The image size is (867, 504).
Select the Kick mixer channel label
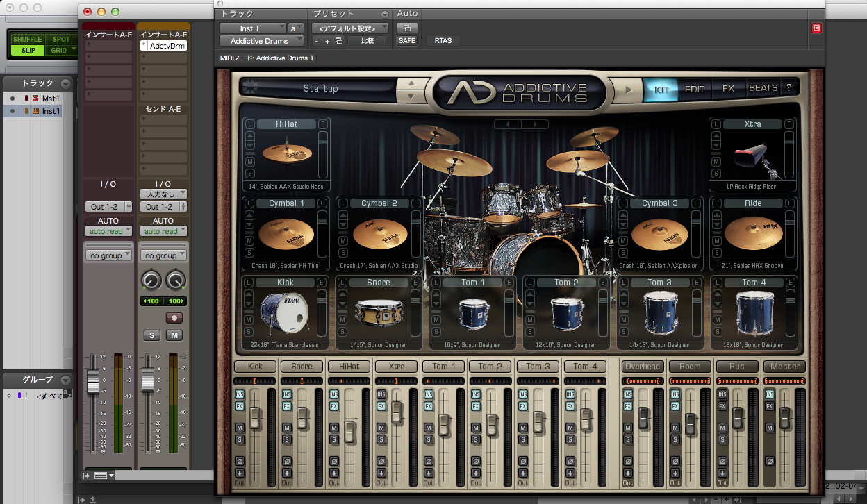point(255,367)
